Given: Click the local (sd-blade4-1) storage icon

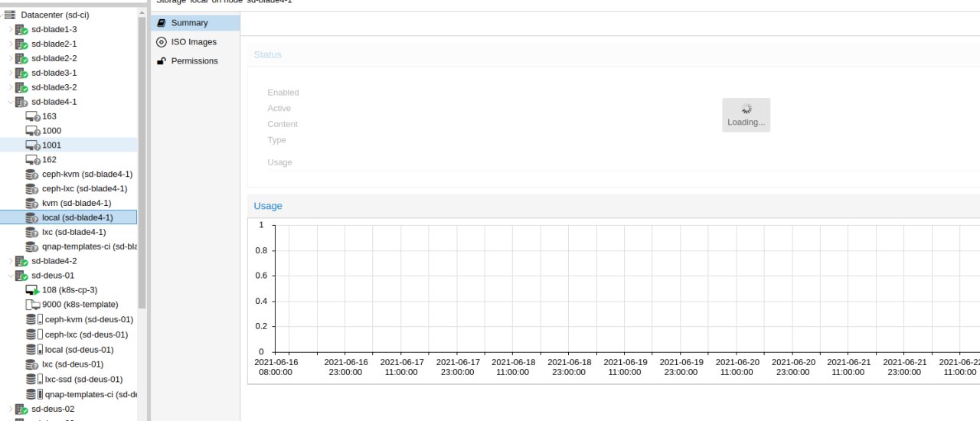Looking at the screenshot, I should click(x=32, y=217).
